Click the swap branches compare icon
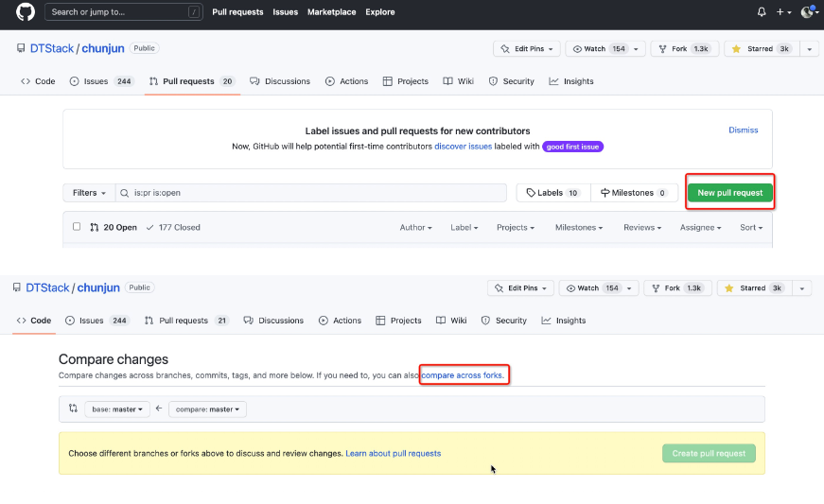824x504 pixels. click(x=74, y=408)
